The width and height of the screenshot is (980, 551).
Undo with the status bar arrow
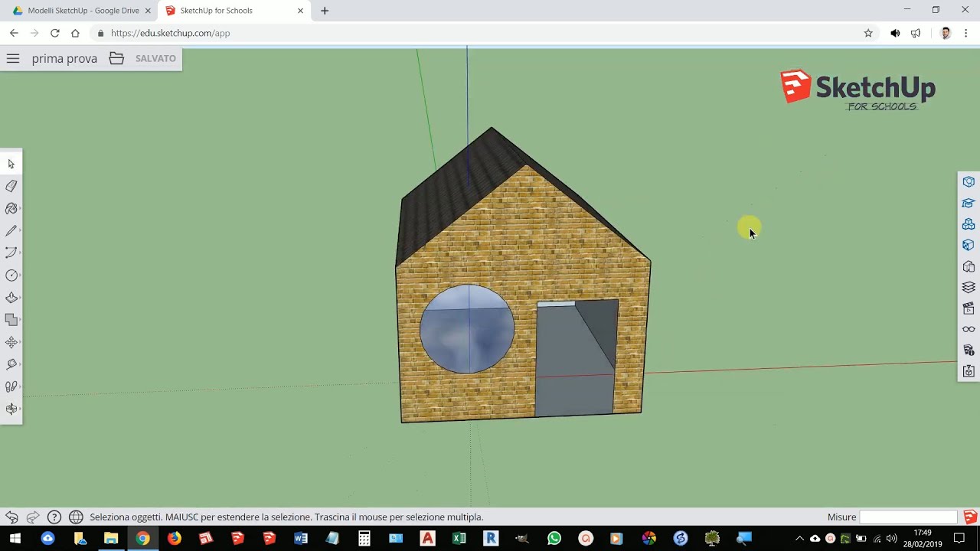pos(11,517)
